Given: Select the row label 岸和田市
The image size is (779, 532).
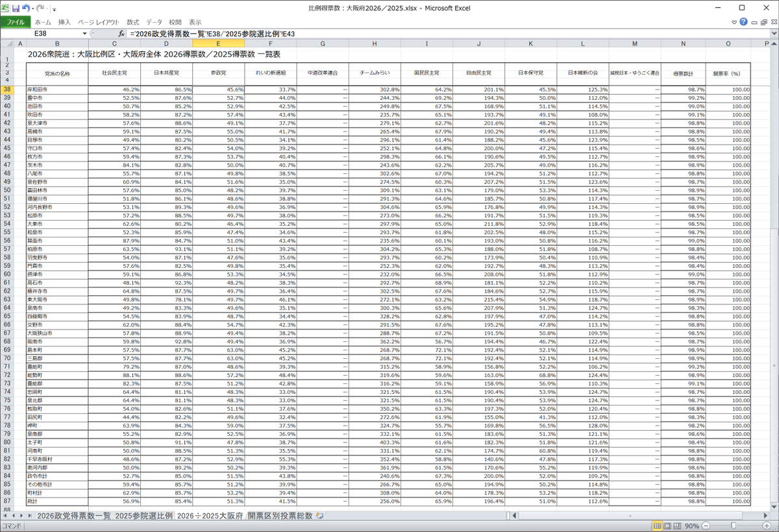Looking at the screenshot, I should [x=58, y=89].
